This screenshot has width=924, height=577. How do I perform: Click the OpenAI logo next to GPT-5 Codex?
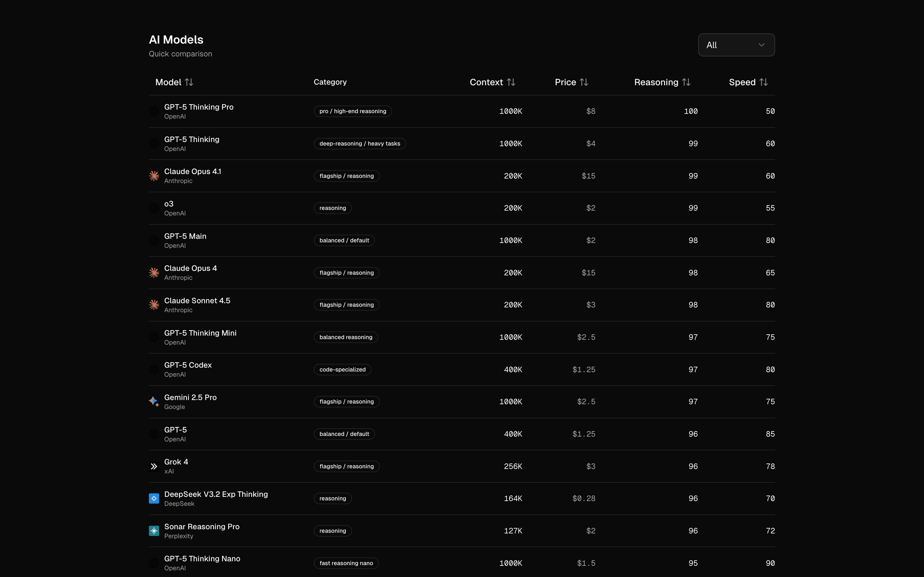[x=154, y=369]
